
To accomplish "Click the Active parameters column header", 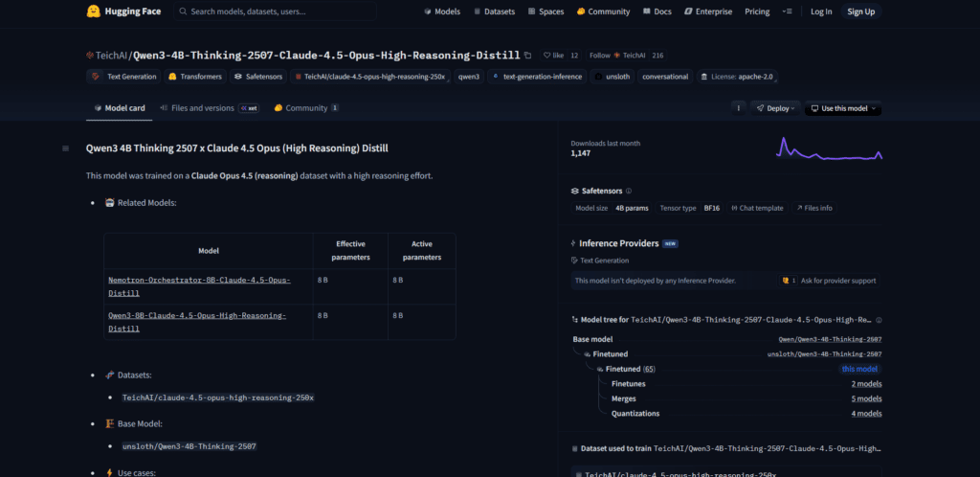I will (x=422, y=251).
